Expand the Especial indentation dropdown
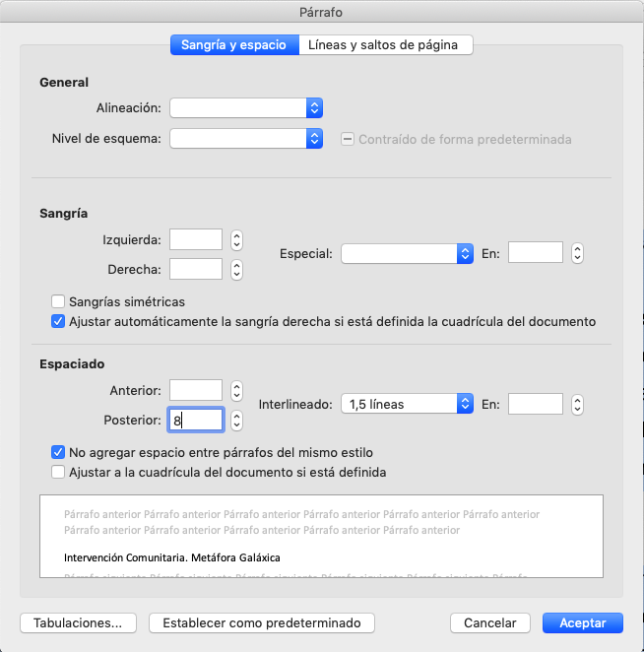The image size is (644, 652). tap(407, 253)
